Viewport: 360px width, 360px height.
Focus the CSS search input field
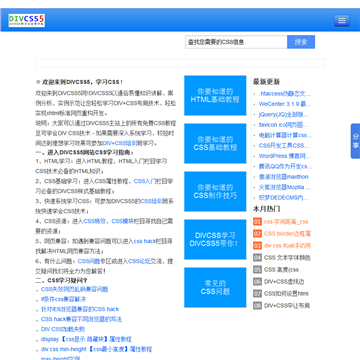[x=236, y=42]
